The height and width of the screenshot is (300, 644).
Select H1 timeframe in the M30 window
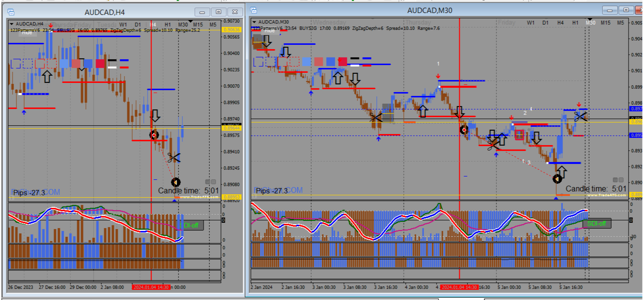[575, 23]
